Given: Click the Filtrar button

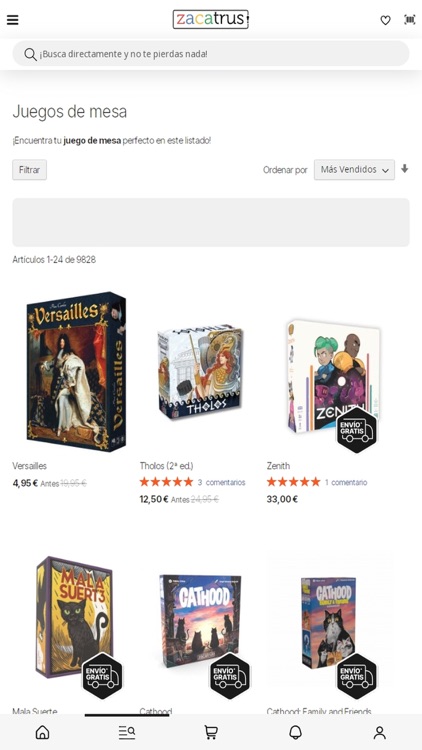Looking at the screenshot, I should (30, 170).
